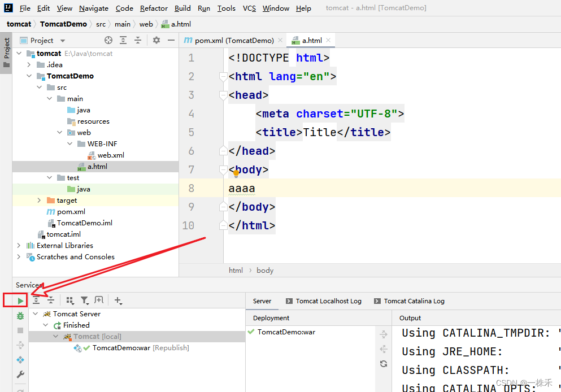Select tomcat.iml file in tree
Screen dimensions: 561x392
tap(64, 234)
